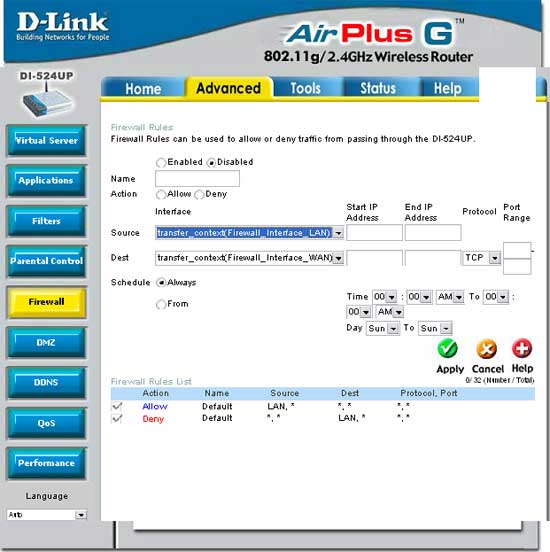Viewport: 550px width, 552px height.
Task: Switch to the Advanced tab
Action: pyautogui.click(x=229, y=88)
